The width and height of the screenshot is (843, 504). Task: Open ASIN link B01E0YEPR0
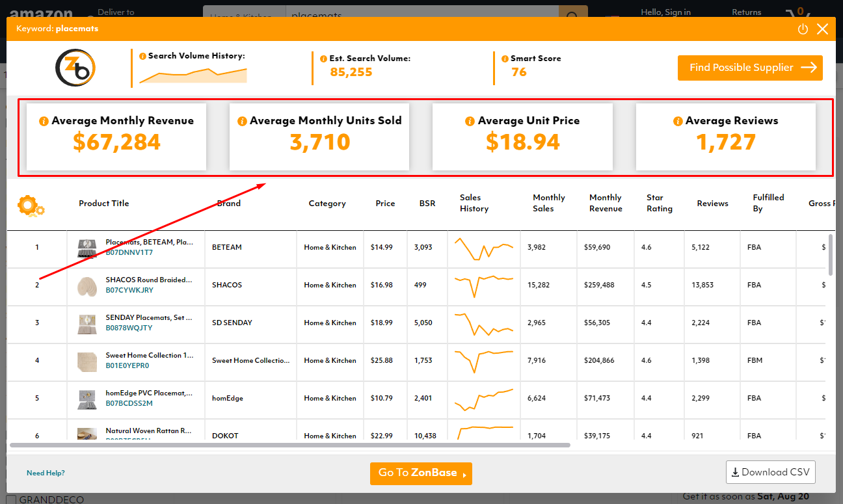click(x=127, y=365)
